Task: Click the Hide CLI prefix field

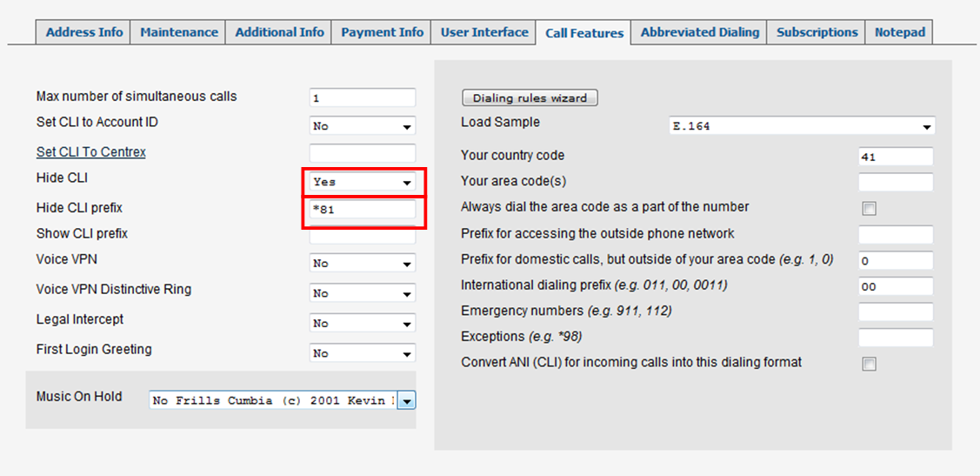Action: click(x=363, y=210)
